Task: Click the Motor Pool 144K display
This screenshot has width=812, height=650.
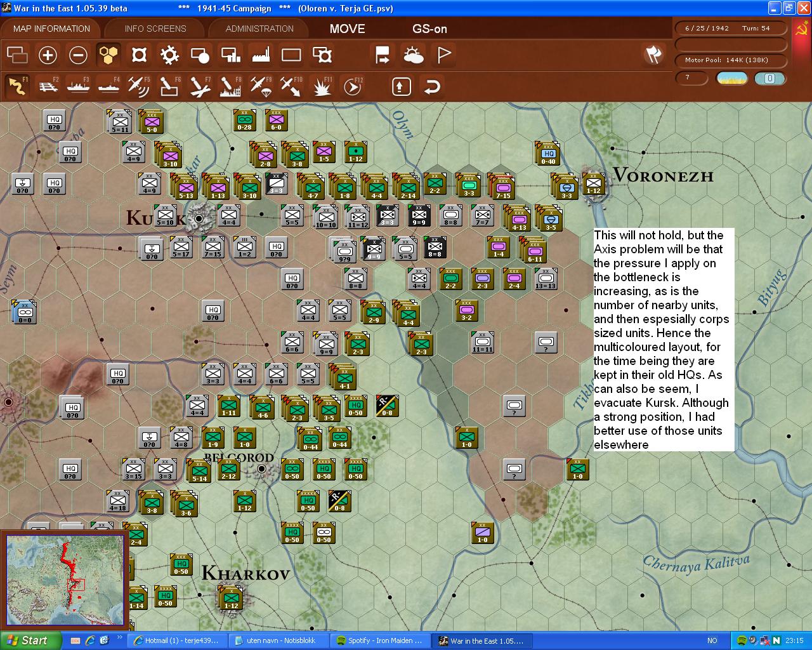Action: tap(731, 60)
